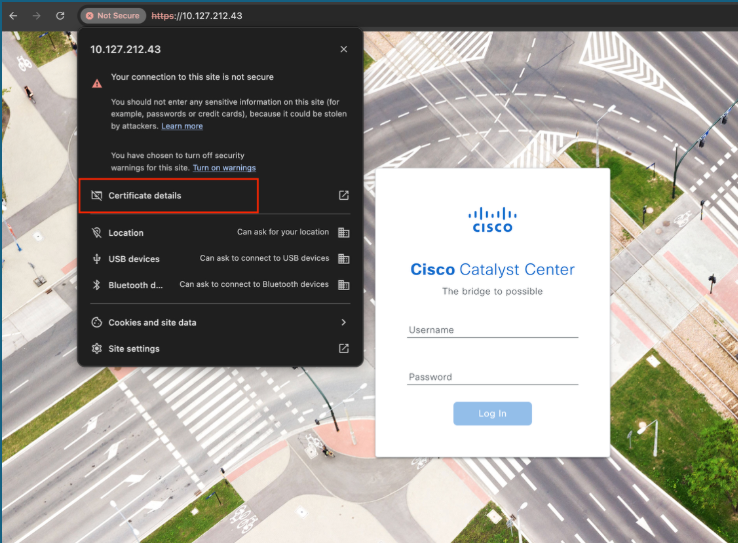Click the Location permission icon
Screen dimensions: 738x543
coord(96,232)
